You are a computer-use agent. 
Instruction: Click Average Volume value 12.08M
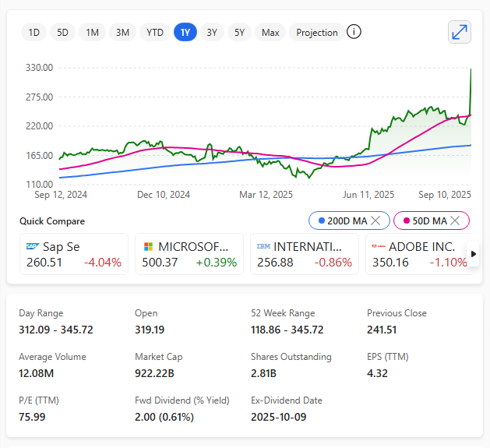[37, 373]
